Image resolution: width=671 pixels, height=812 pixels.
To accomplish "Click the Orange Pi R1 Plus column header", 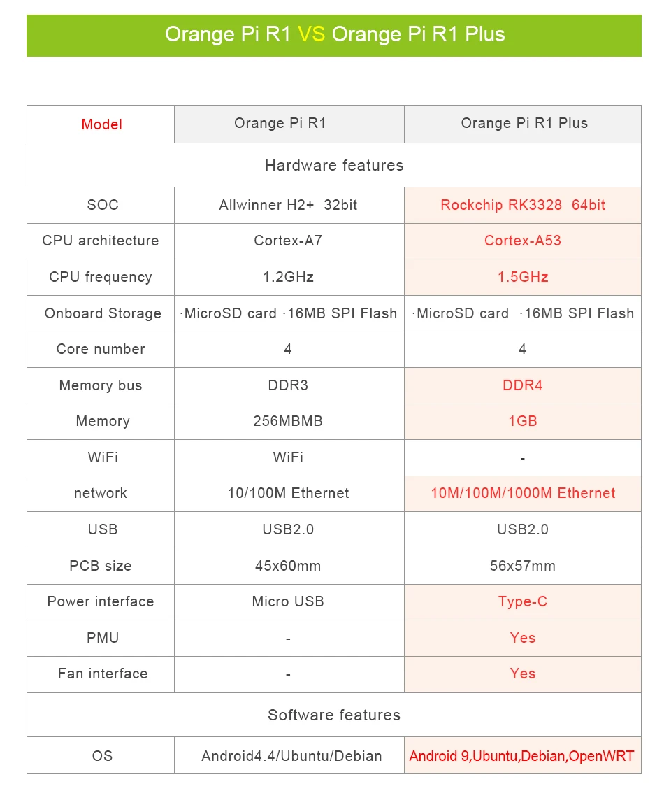I will (x=524, y=124).
